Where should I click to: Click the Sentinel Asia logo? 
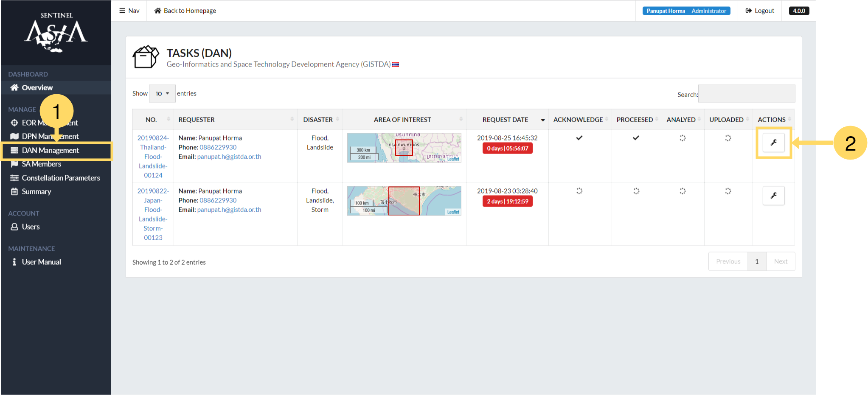(x=56, y=33)
